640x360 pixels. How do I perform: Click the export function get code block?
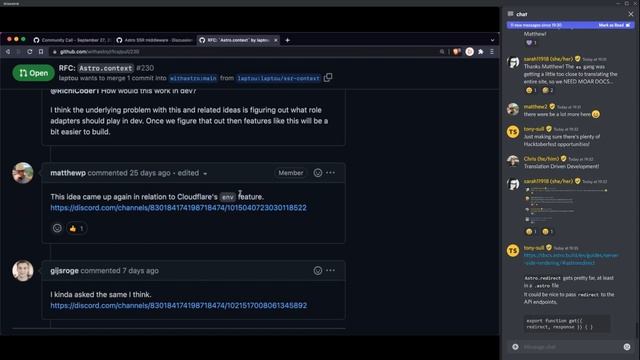pos(567,324)
